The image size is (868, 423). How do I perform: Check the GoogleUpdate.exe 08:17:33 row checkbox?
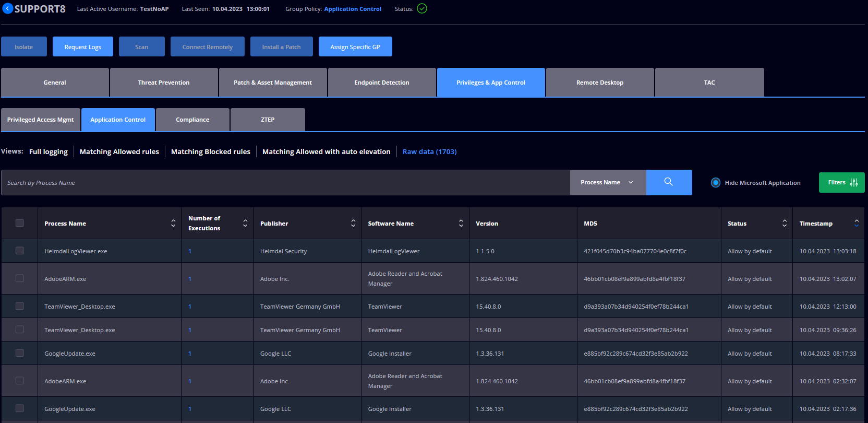(x=20, y=353)
